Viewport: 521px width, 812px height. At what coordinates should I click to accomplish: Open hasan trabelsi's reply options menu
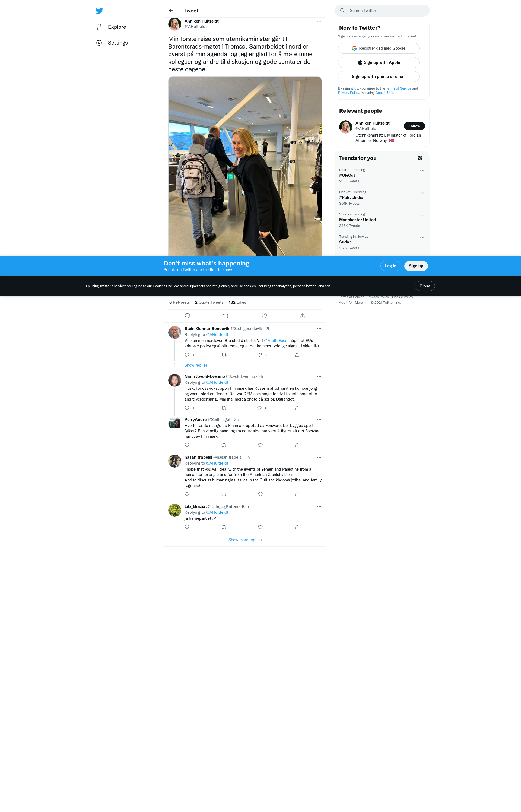point(319,457)
